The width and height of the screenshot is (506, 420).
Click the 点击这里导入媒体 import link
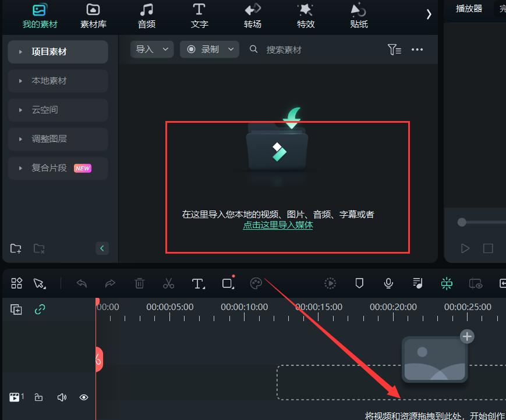pos(278,227)
